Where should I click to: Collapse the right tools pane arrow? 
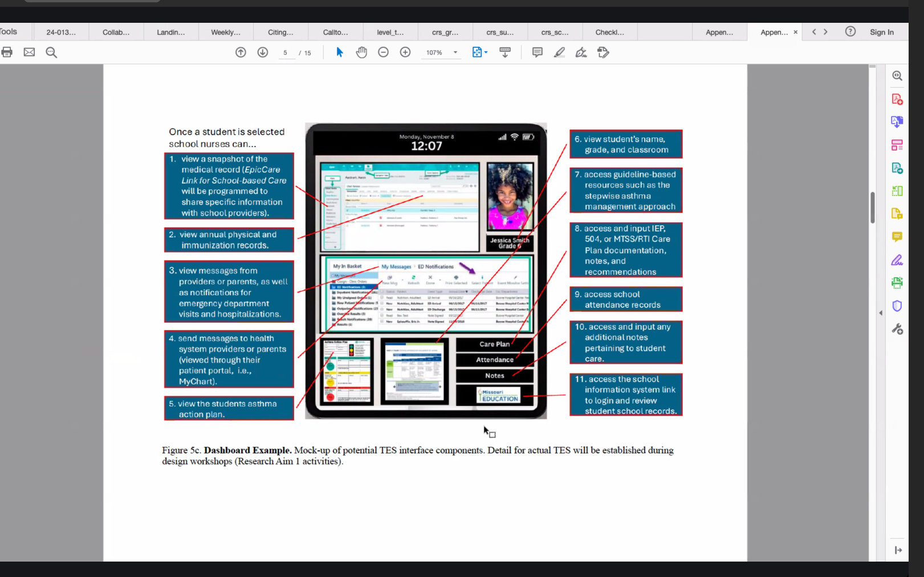(881, 313)
